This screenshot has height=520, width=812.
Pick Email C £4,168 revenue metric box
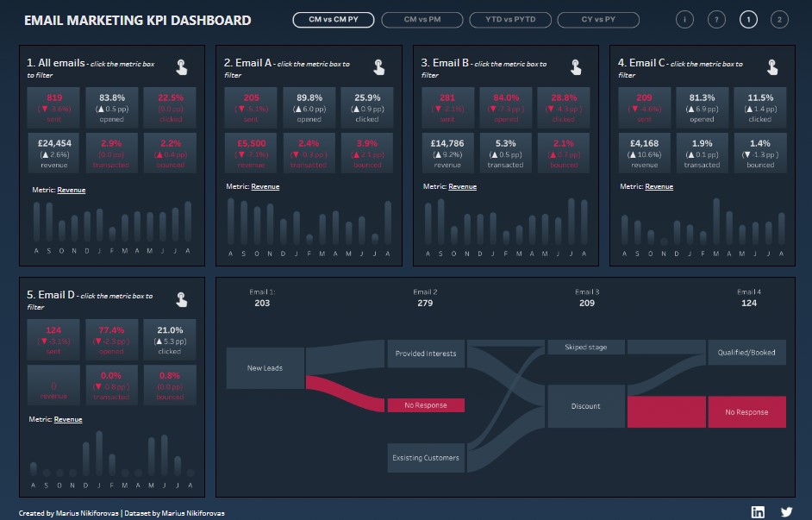[x=644, y=153]
